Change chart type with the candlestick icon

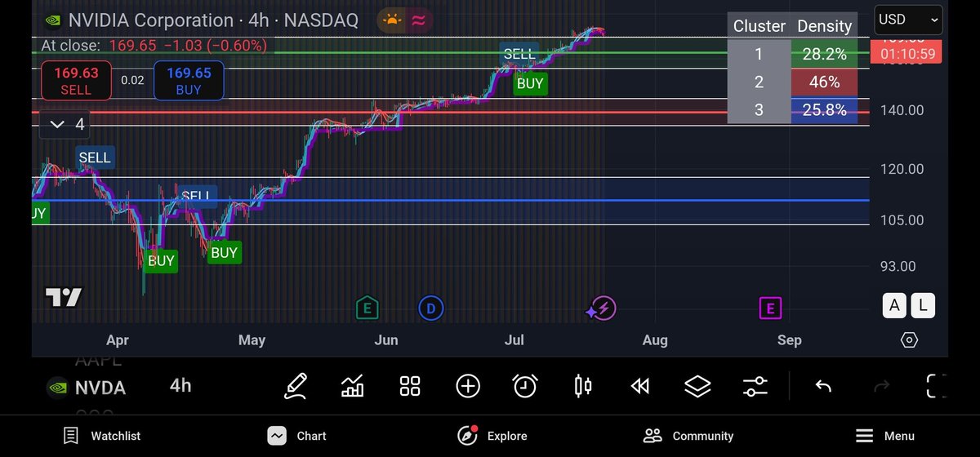(x=583, y=386)
